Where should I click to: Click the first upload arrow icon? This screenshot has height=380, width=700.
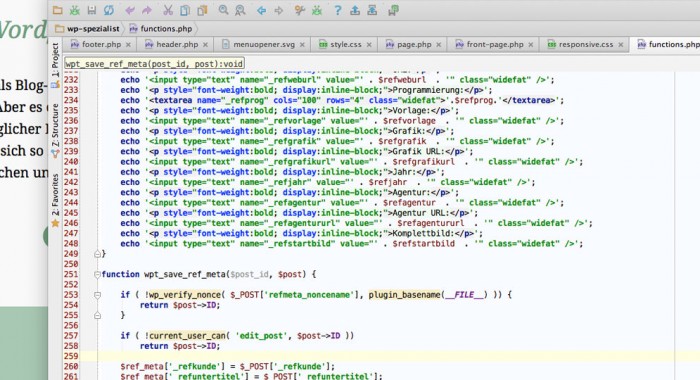[x=355, y=10]
